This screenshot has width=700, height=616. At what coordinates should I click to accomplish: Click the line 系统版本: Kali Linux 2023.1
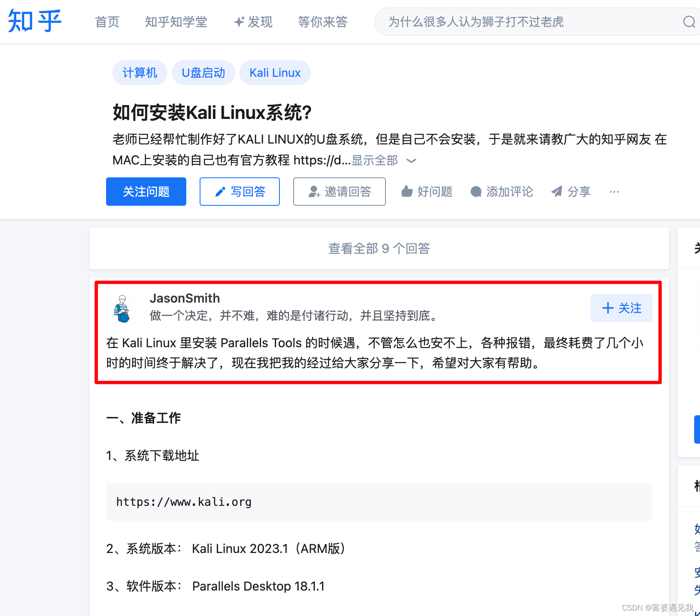226,548
